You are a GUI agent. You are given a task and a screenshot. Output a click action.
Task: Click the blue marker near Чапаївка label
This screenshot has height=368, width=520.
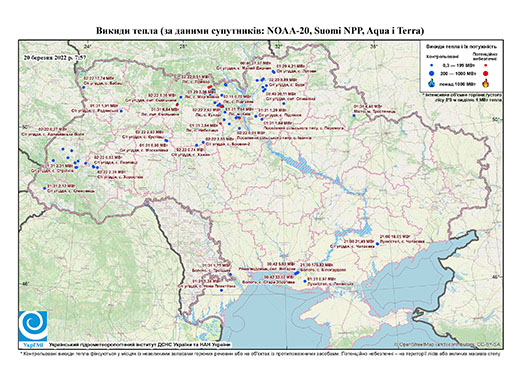click(377, 244)
